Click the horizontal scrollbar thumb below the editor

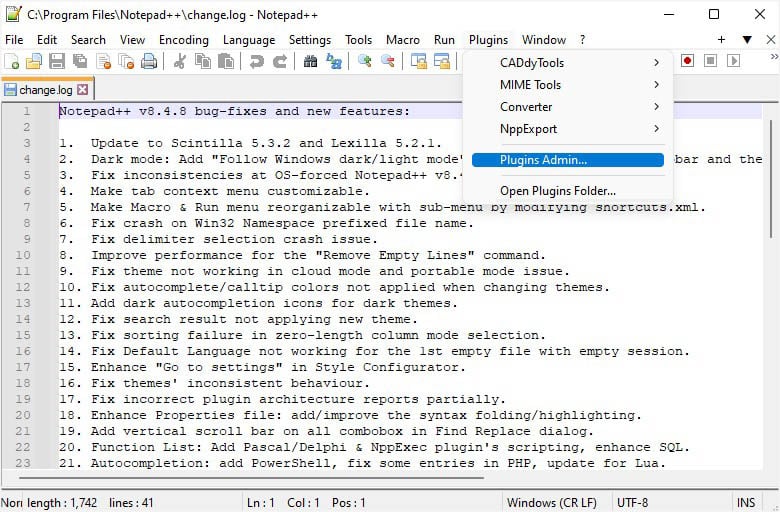251,478
